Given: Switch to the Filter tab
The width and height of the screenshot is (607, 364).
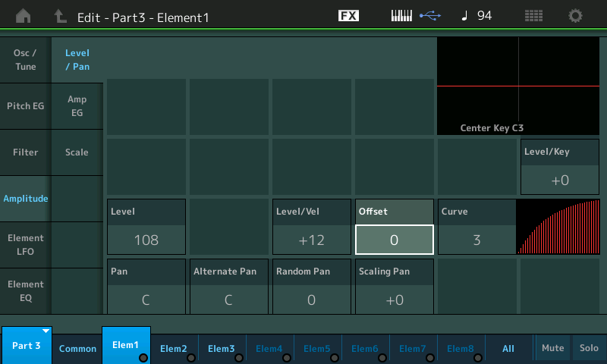Looking at the screenshot, I should pyautogui.click(x=26, y=152).
